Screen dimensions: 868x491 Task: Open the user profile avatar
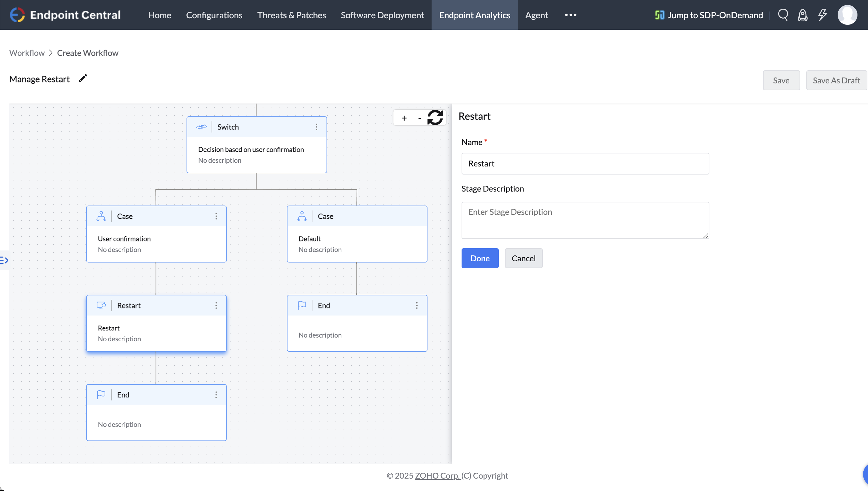point(847,15)
